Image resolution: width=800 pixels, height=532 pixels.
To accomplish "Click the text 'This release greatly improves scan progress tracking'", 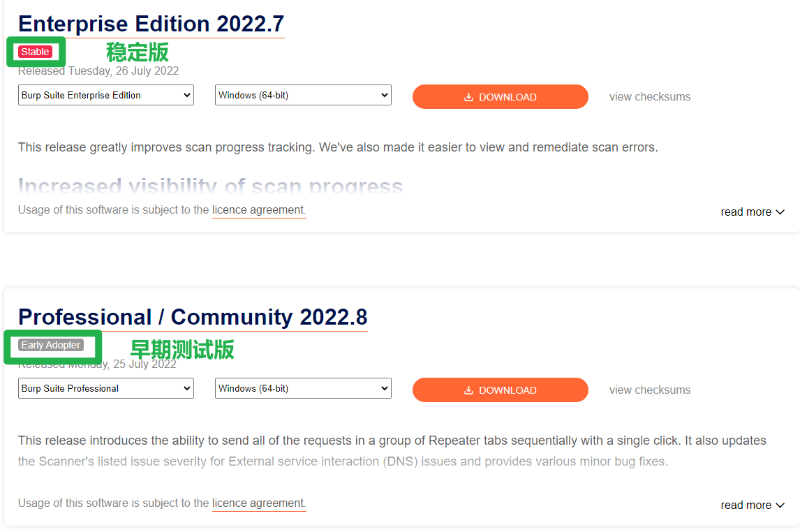I will point(167,147).
